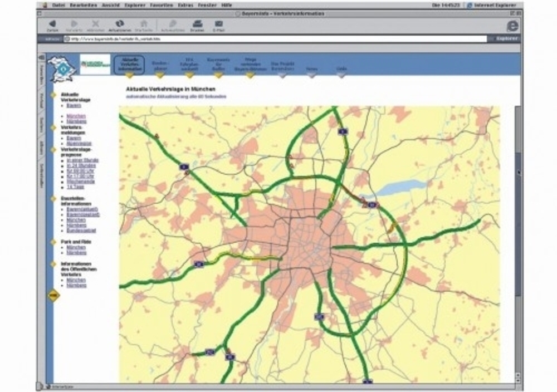
Task: Open the 14 Tage forecast link
Action: pos(75,187)
